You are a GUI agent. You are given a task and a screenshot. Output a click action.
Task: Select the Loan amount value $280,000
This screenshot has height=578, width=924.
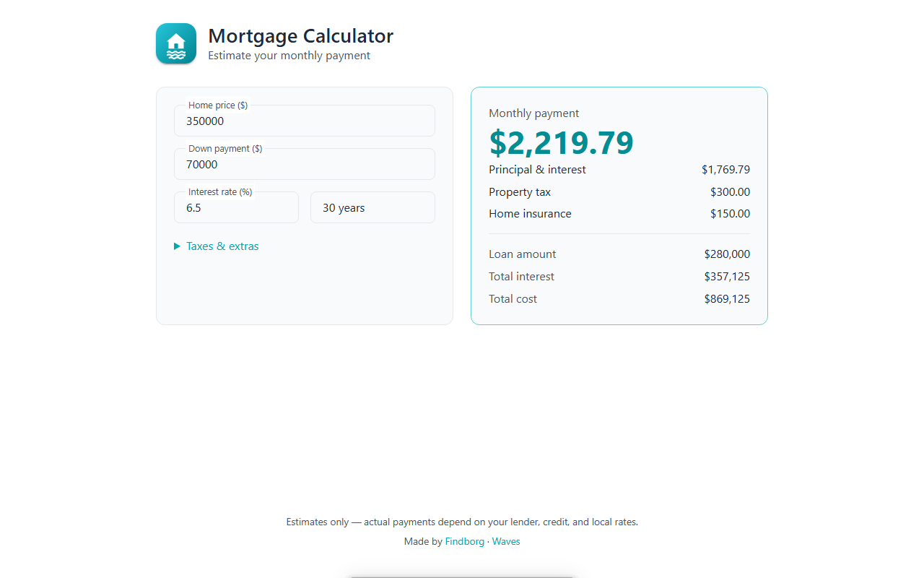click(727, 254)
